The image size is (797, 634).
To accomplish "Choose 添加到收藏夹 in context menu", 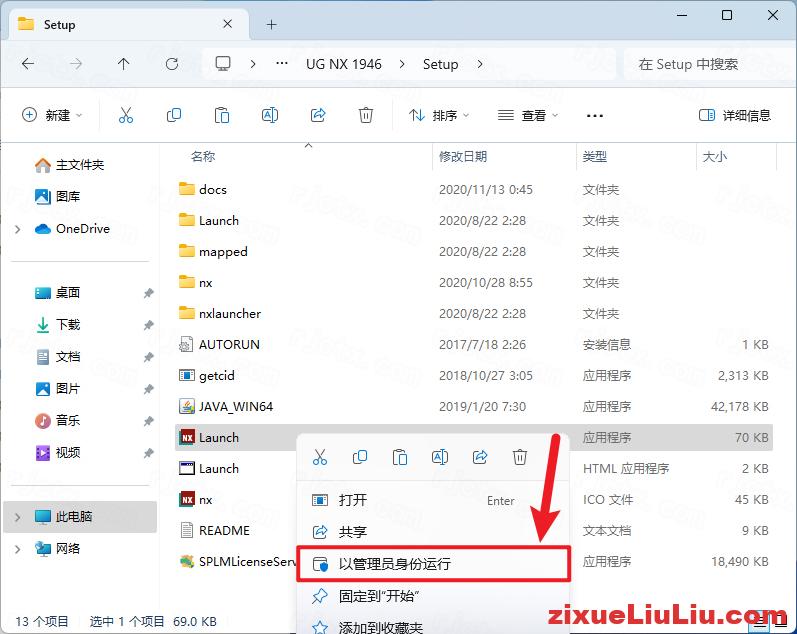I will (433, 627).
